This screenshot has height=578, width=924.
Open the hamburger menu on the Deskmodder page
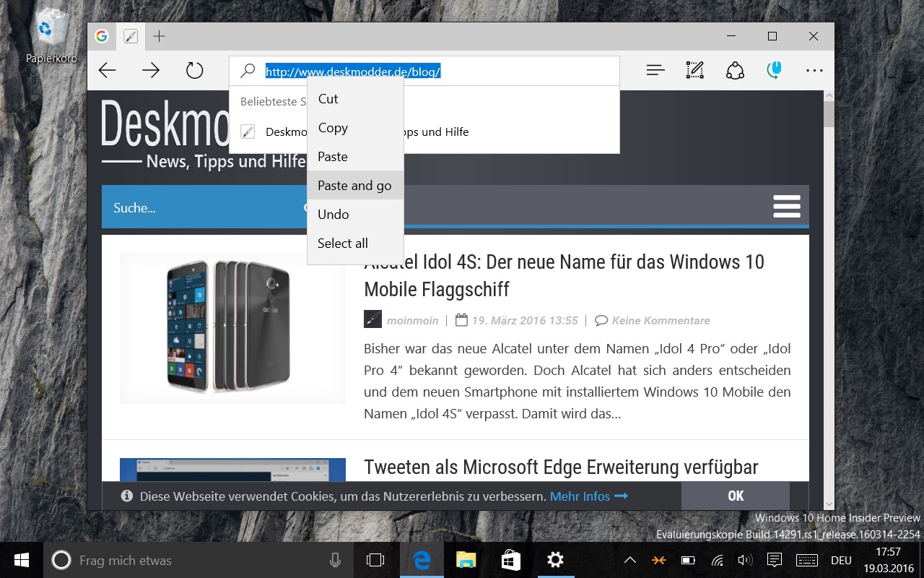point(787,206)
